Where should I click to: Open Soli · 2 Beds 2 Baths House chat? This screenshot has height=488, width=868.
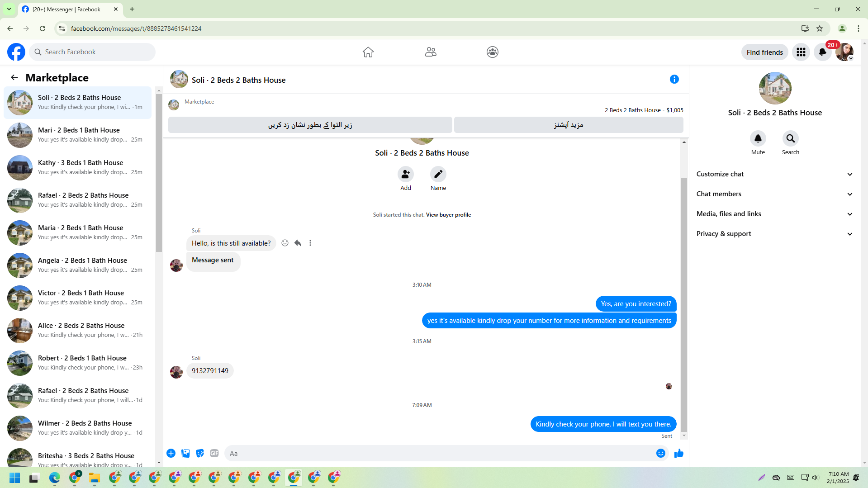pyautogui.click(x=78, y=103)
